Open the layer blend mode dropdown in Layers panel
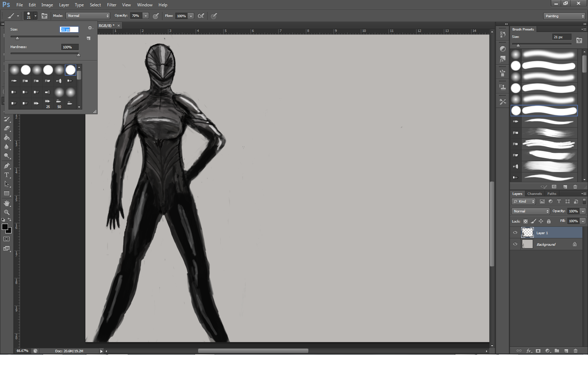Screen dimensions: 588x368 click(530, 211)
